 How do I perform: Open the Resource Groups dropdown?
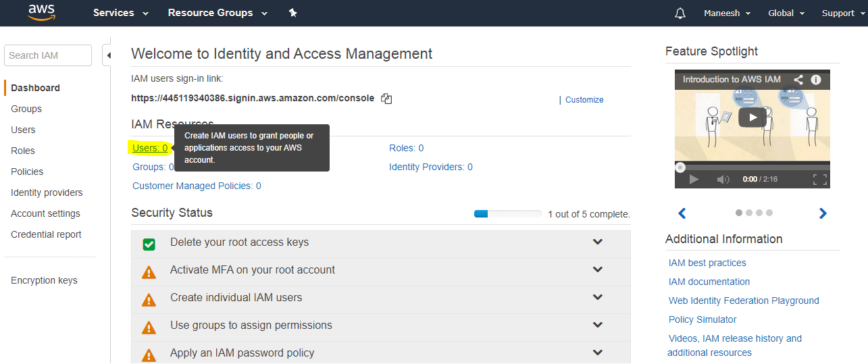click(x=218, y=13)
